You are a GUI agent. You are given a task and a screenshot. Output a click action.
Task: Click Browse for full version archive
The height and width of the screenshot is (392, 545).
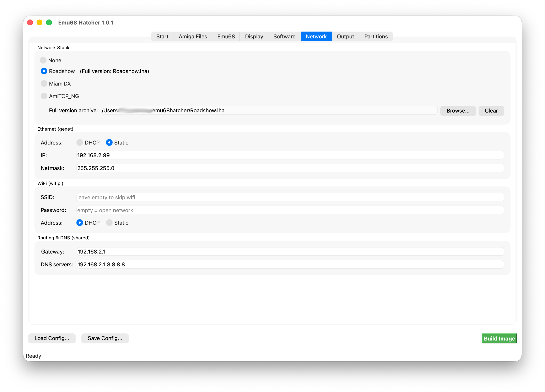tap(458, 111)
